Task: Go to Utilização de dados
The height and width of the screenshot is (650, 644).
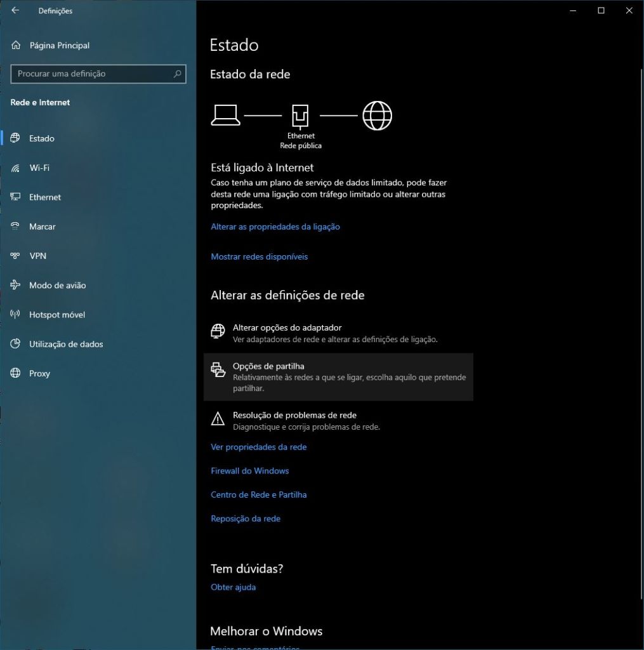Action: [65, 344]
